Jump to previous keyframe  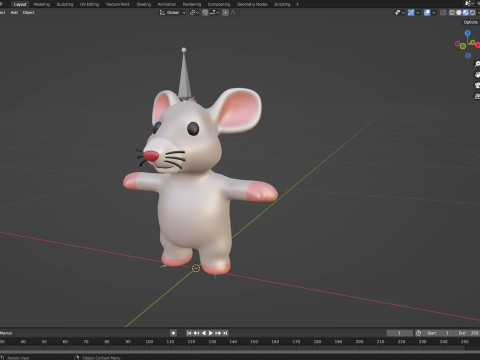point(196,333)
